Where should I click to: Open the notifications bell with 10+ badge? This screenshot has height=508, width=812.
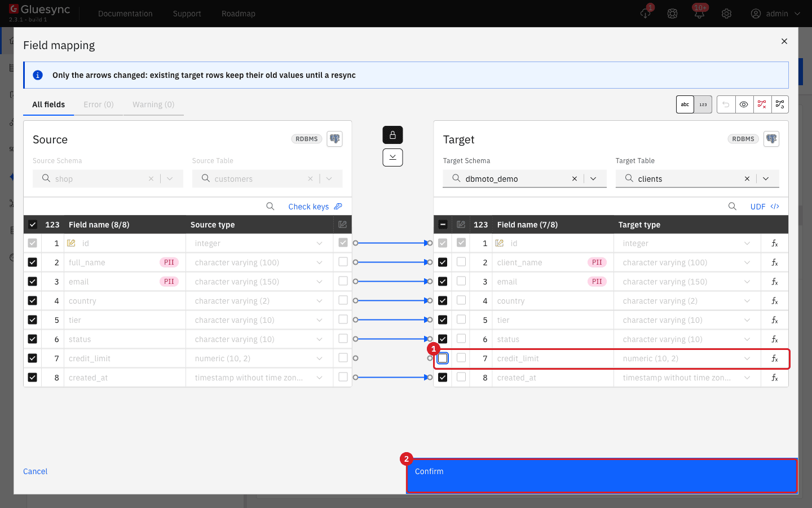(699, 13)
